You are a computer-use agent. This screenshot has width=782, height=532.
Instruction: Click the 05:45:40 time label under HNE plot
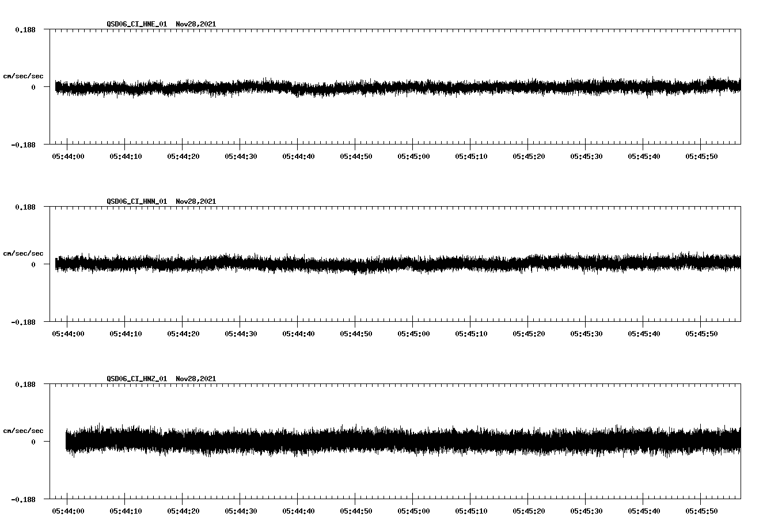(x=644, y=157)
